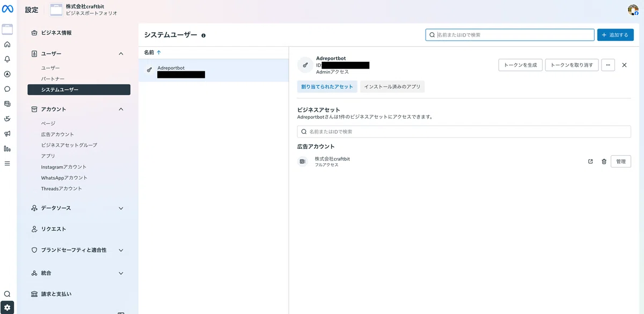This screenshot has width=644, height=314.
Task: Open the business portfolio switcher 株式会社craftbit
Action: click(x=84, y=10)
